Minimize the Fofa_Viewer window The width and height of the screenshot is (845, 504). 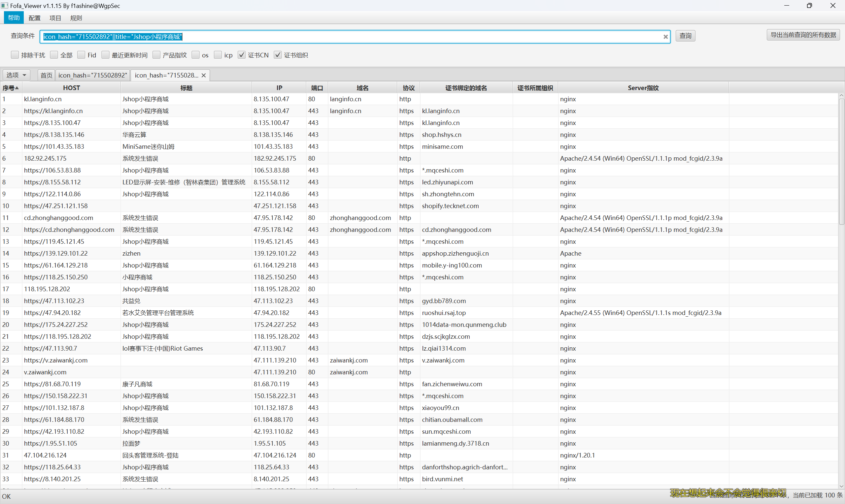point(787,5)
